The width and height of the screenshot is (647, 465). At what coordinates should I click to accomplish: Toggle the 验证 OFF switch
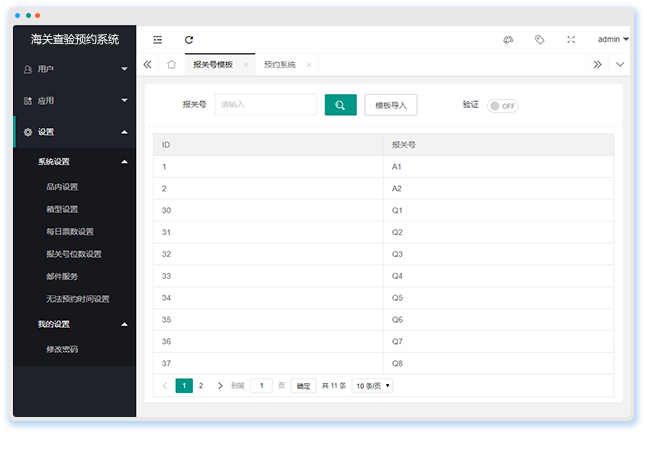coord(503,105)
